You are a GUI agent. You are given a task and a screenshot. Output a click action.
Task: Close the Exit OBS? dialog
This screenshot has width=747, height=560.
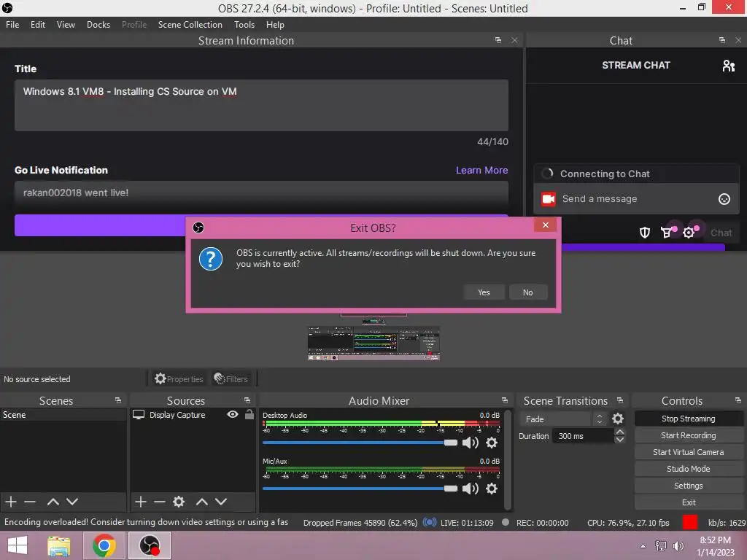(546, 225)
